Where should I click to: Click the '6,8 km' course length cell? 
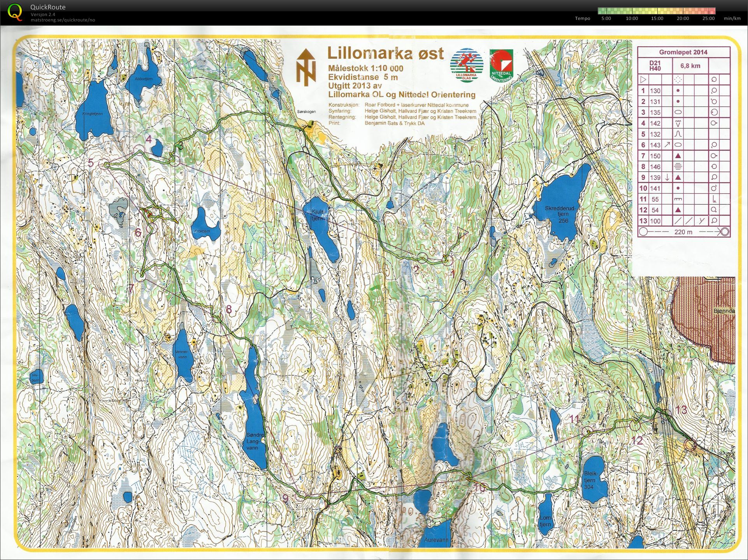[x=690, y=66]
